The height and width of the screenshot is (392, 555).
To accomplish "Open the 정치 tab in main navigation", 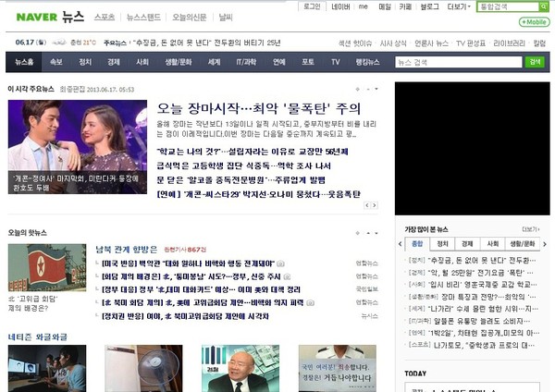I will tap(85, 62).
